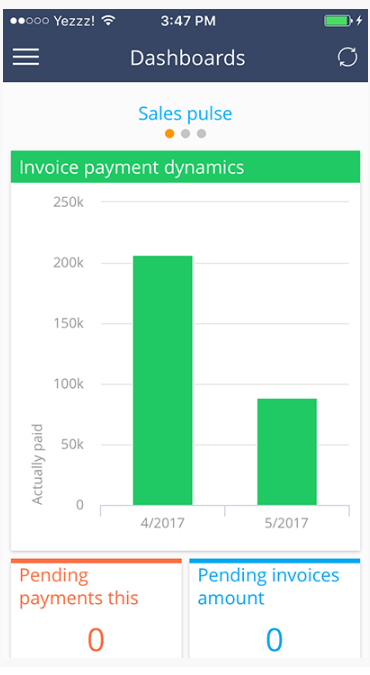Screen dimensions: 370x675
Task: Tap the 250k axis value
Action: 68,202
